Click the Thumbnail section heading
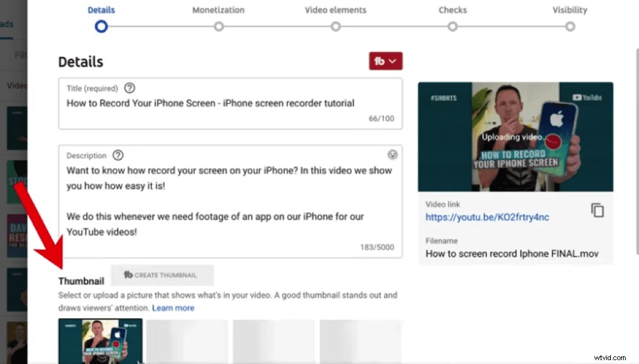Image resolution: width=639 pixels, height=364 pixels. 81,282
